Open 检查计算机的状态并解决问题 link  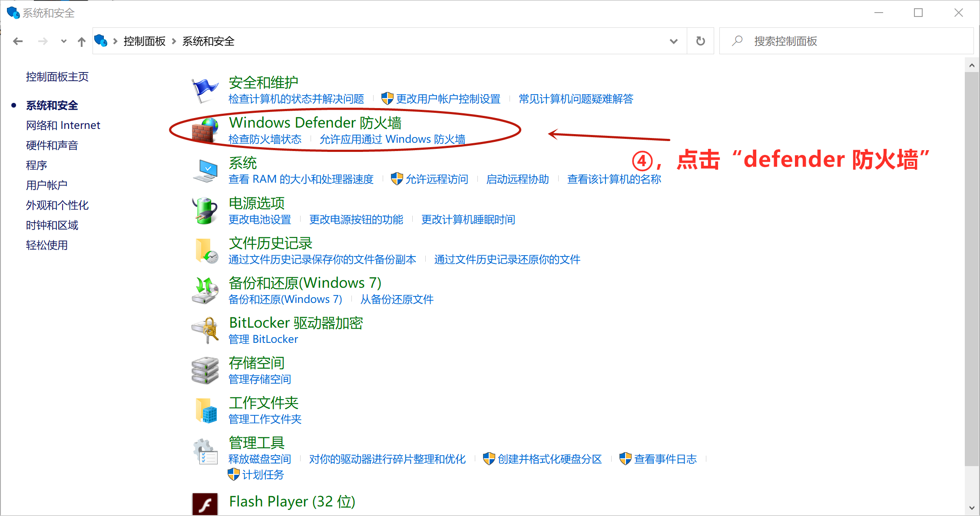(x=296, y=99)
